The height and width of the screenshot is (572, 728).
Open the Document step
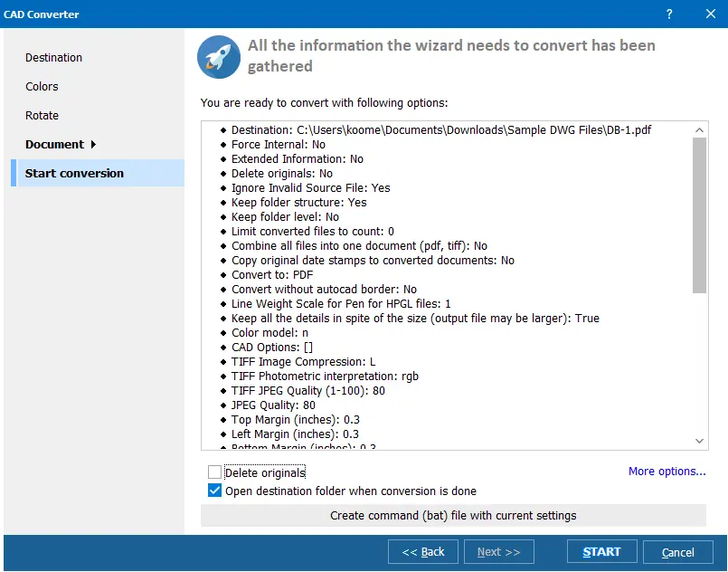[55, 144]
